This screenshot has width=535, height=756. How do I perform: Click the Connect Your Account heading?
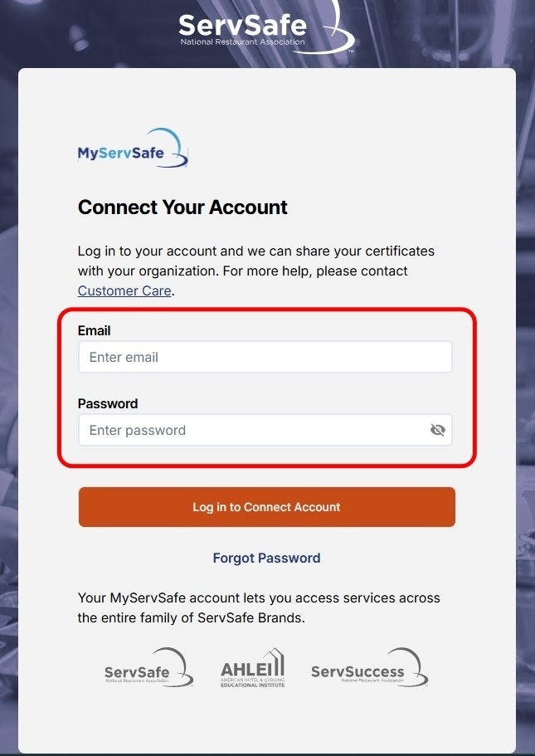[182, 207]
